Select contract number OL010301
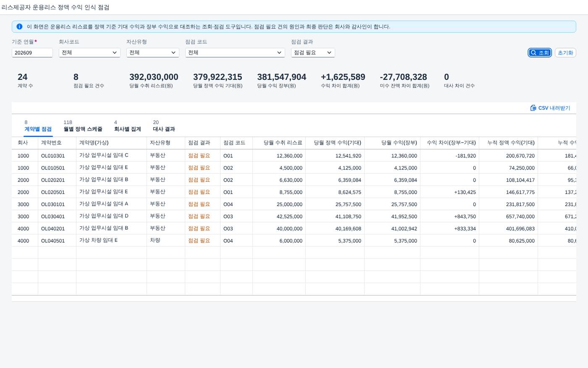Screen dimensions: 588x368 click(x=53, y=156)
